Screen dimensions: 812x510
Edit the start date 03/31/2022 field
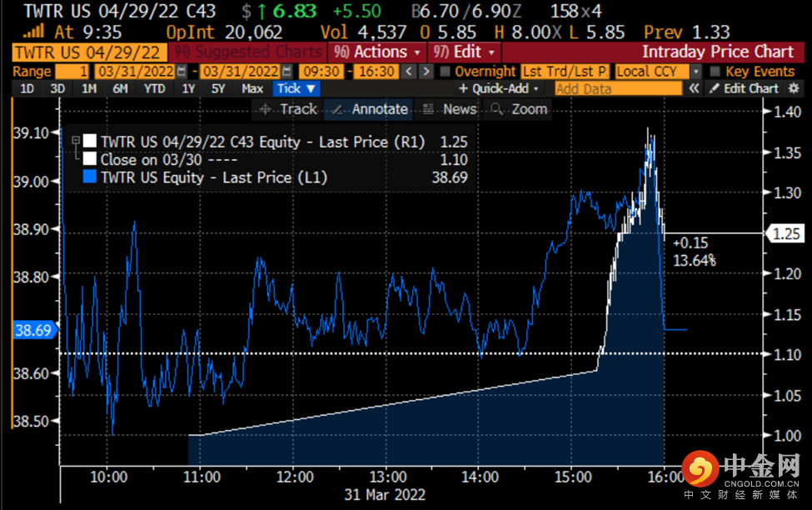click(x=136, y=72)
